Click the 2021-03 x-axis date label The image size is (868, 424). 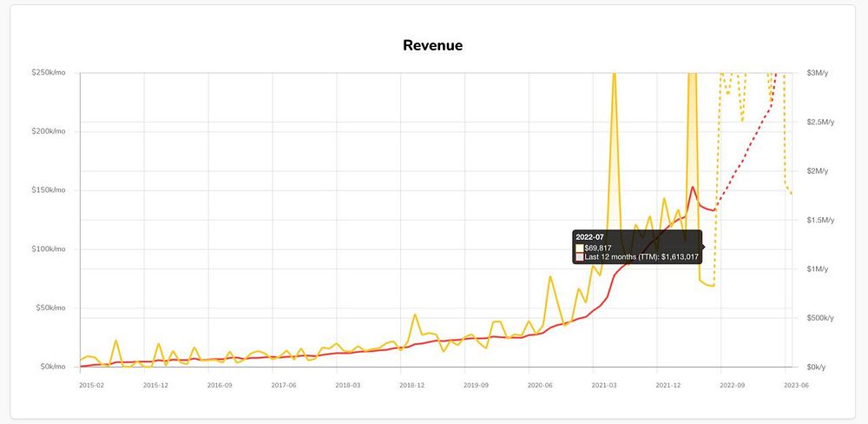[605, 384]
